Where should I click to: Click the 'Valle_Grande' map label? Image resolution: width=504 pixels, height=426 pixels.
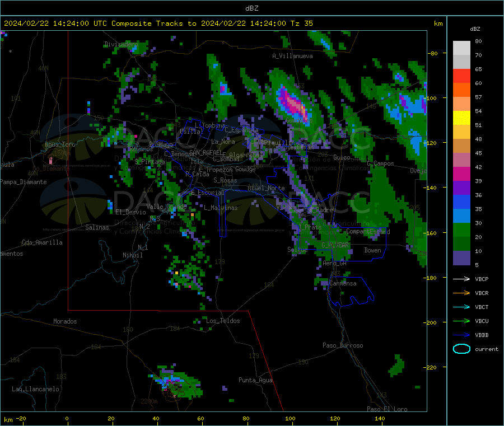click(166, 207)
